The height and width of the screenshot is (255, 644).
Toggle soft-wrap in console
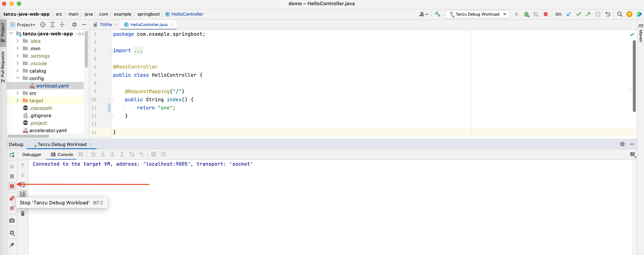tap(23, 185)
